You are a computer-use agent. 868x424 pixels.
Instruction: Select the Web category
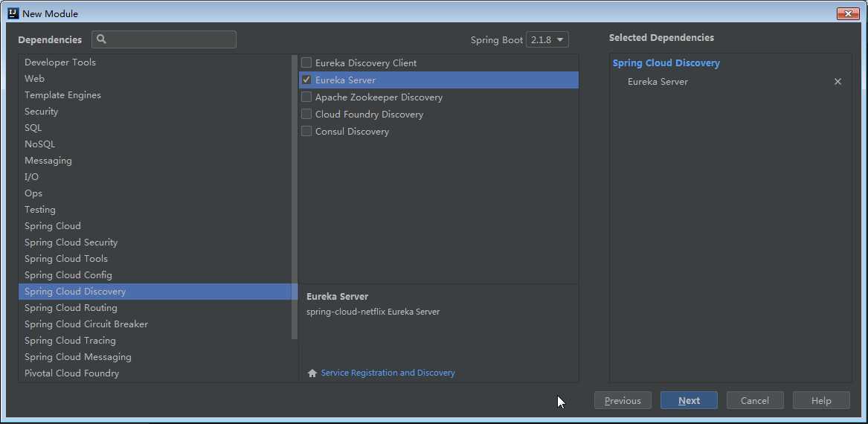155,79
